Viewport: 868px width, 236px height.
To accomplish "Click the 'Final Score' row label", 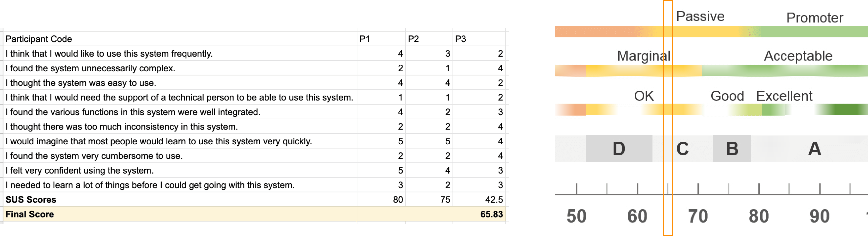I will pyautogui.click(x=30, y=214).
